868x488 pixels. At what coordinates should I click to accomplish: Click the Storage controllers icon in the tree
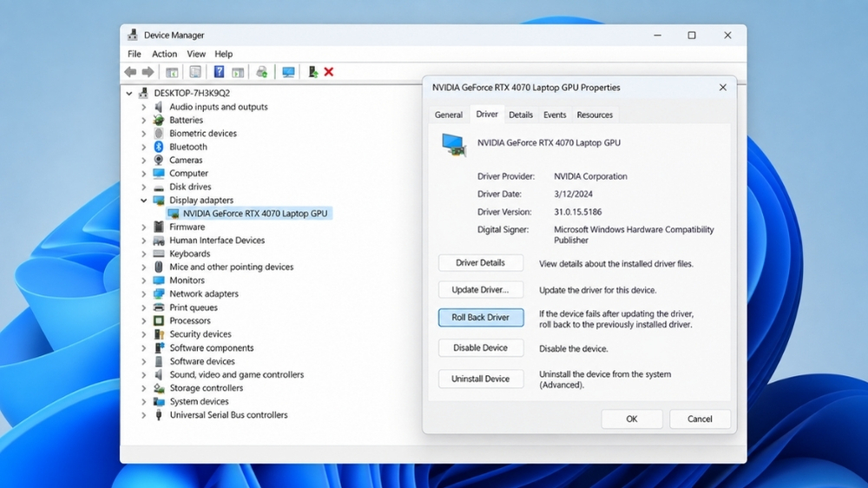(159, 388)
